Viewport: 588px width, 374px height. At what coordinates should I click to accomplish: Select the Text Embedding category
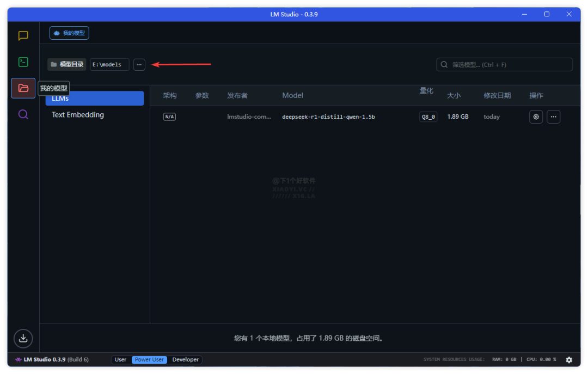point(78,115)
